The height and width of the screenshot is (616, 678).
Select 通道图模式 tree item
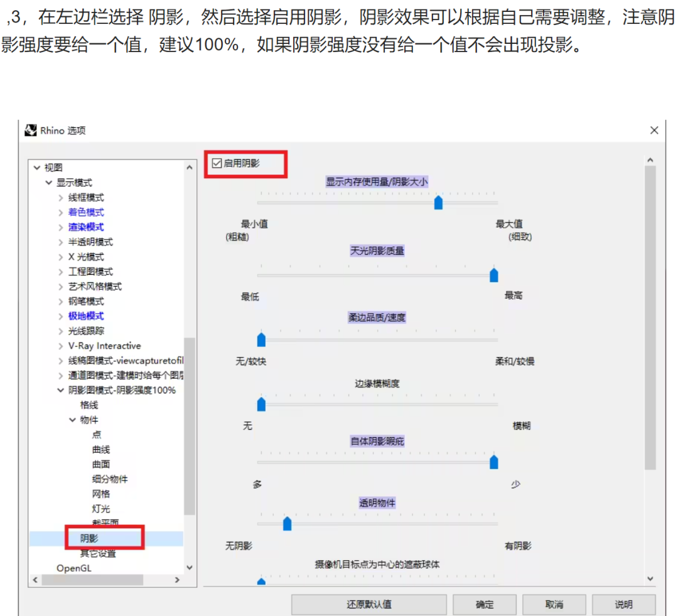pos(126,375)
